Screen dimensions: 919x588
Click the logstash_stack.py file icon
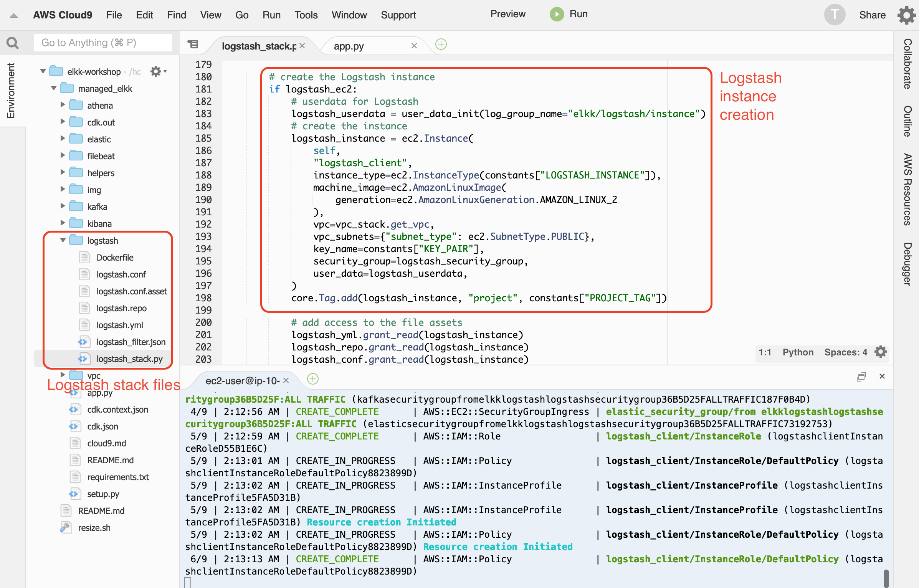click(x=84, y=358)
